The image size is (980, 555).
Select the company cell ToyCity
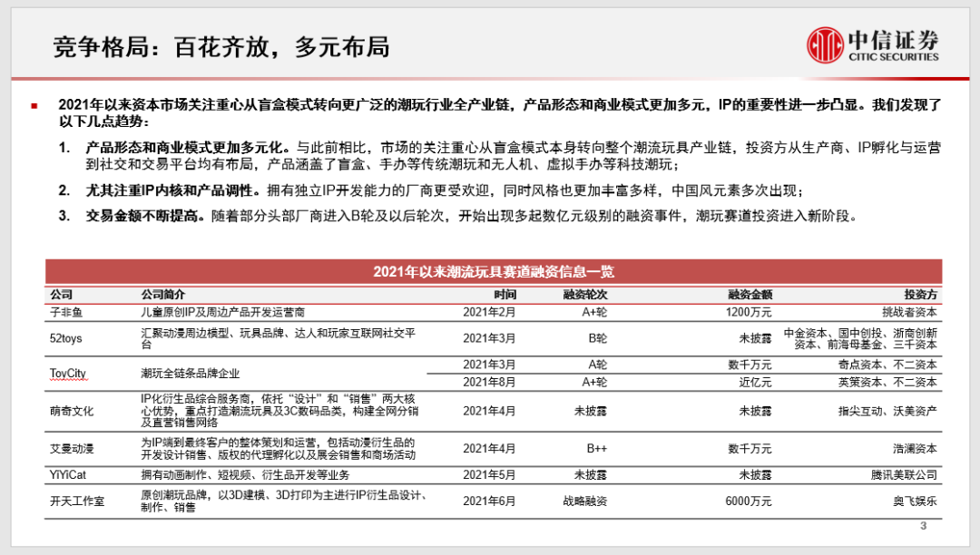coord(68,374)
